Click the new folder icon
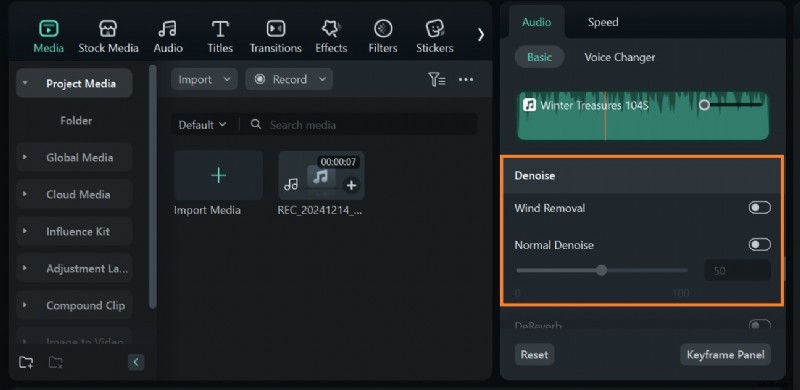This screenshot has width=800, height=390. click(x=26, y=362)
